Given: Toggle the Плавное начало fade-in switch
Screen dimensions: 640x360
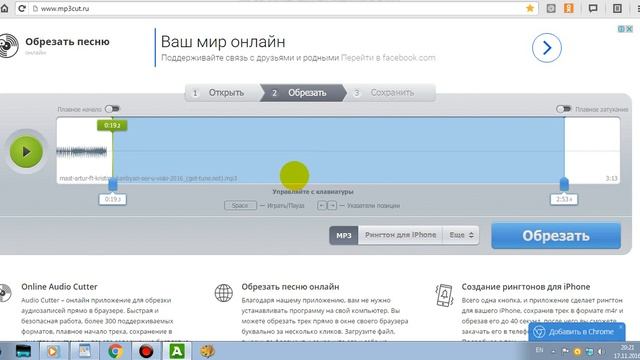Looking at the screenshot, I should click(x=112, y=109).
